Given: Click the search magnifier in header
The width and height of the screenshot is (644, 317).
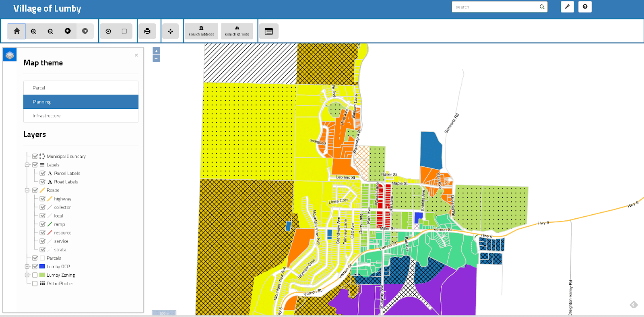Looking at the screenshot, I should click(x=542, y=7).
